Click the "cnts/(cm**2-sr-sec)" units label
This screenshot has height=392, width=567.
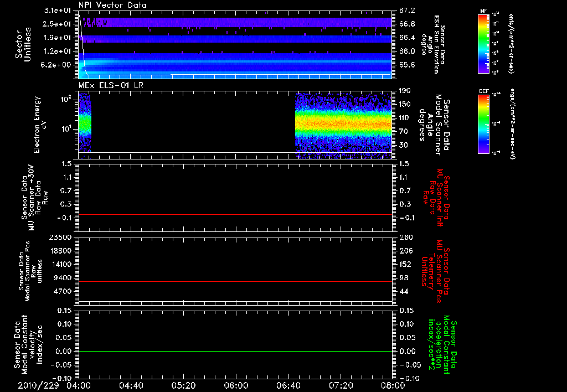coord(511,43)
